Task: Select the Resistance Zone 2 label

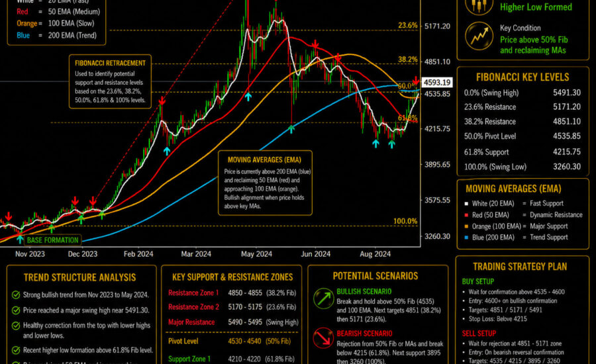Action: coord(193,307)
